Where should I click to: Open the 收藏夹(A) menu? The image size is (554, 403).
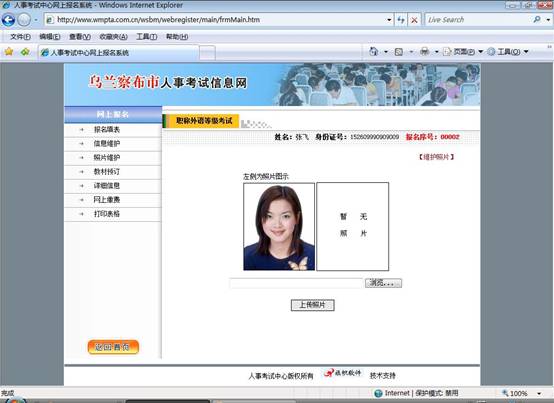point(113,37)
